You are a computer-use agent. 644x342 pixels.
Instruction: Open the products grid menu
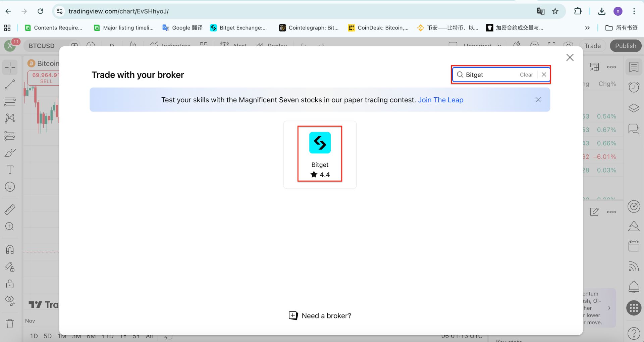[x=634, y=308]
